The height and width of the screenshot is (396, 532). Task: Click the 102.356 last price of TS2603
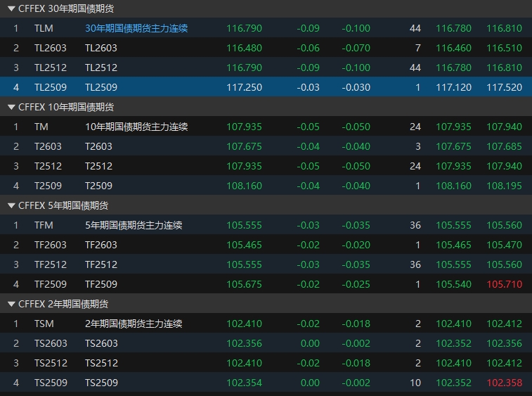click(245, 343)
